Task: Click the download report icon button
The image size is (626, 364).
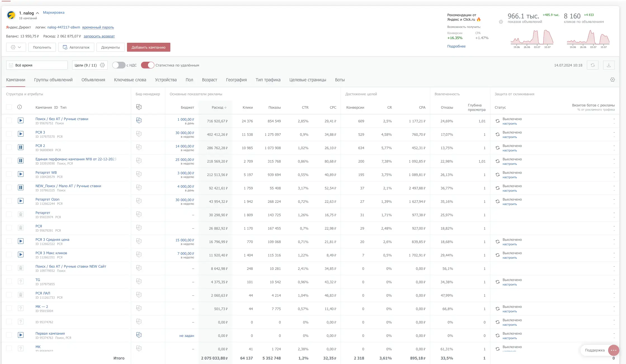Action: pos(609,65)
